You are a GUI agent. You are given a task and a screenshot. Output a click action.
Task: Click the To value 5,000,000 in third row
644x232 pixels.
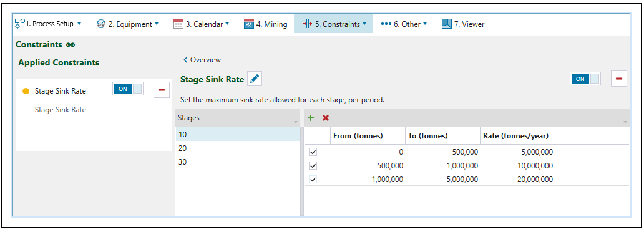click(442, 179)
